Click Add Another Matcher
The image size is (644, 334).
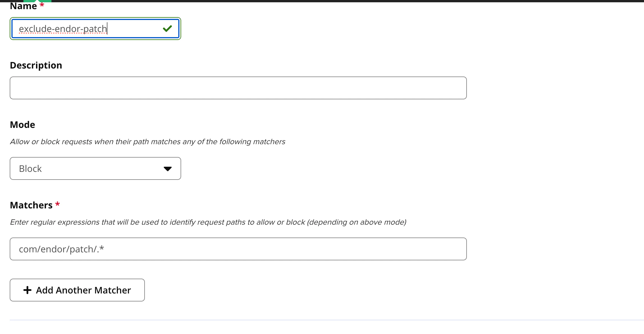[x=77, y=290]
